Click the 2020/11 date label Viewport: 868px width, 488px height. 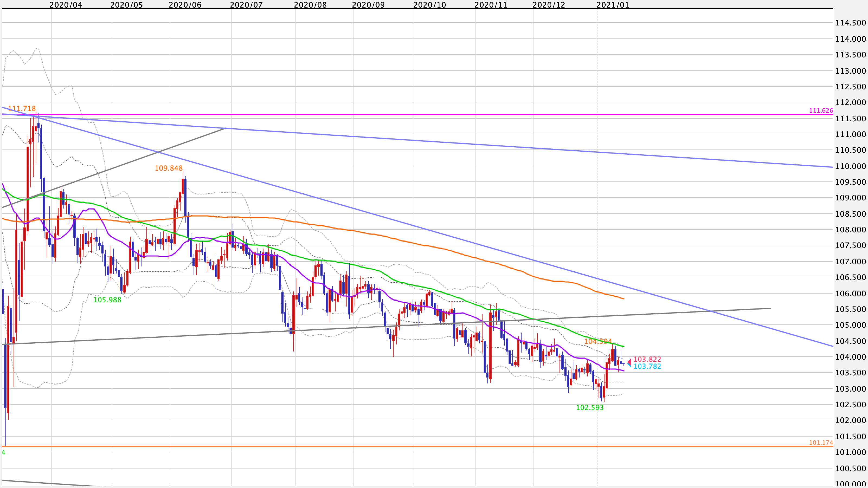click(x=491, y=5)
